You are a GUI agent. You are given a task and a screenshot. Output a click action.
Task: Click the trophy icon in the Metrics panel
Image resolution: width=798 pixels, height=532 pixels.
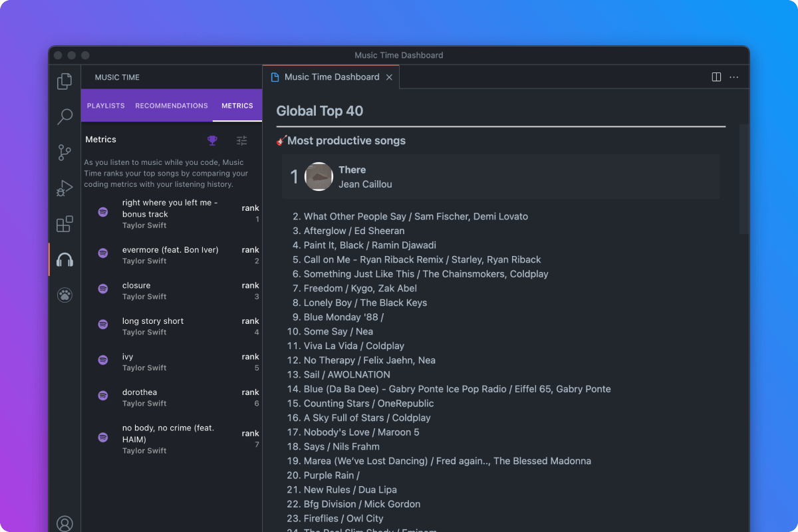pos(212,140)
